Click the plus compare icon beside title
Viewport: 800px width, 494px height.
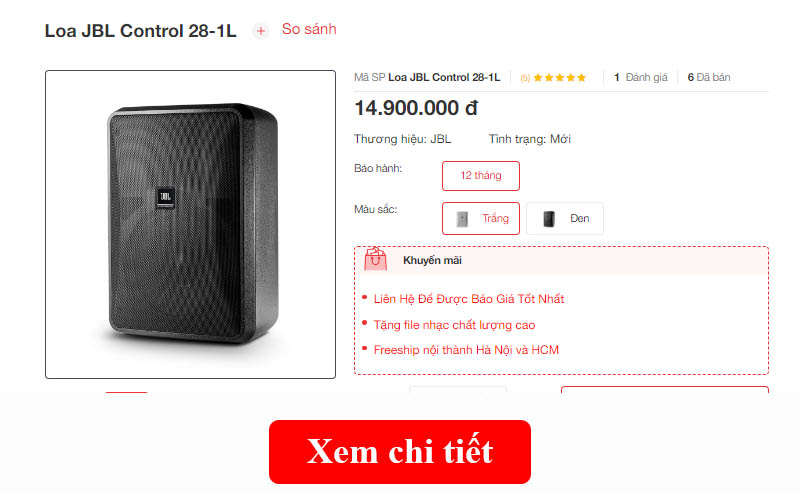point(261,31)
